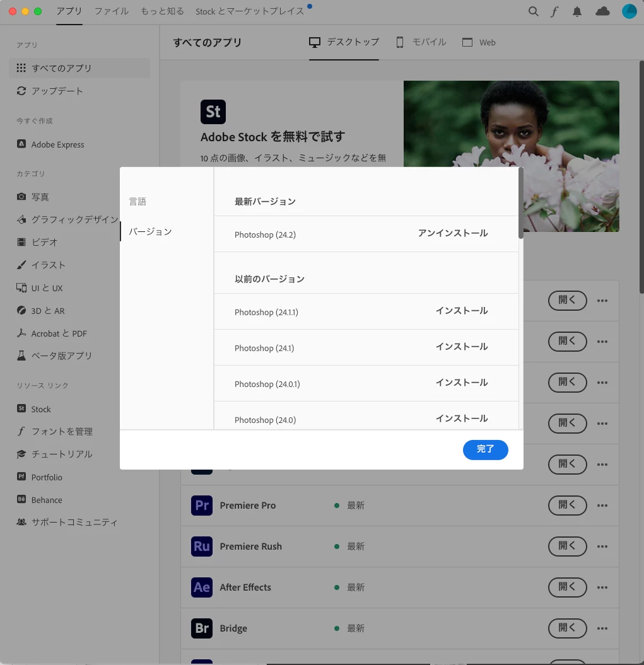Open フォントを管理 link
Viewport: 644px width, 665px height.
[x=55, y=431]
